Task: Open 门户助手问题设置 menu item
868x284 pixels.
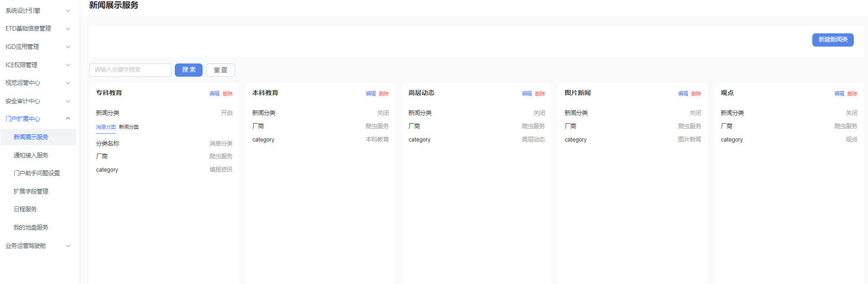Action: pos(37,173)
